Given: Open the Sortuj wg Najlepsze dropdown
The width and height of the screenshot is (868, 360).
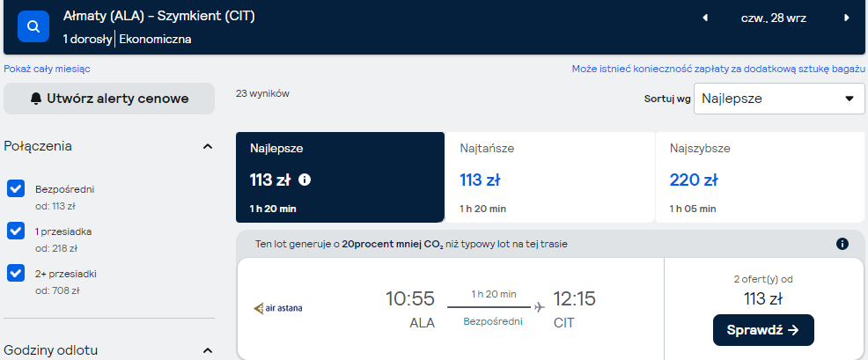Looking at the screenshot, I should [779, 99].
